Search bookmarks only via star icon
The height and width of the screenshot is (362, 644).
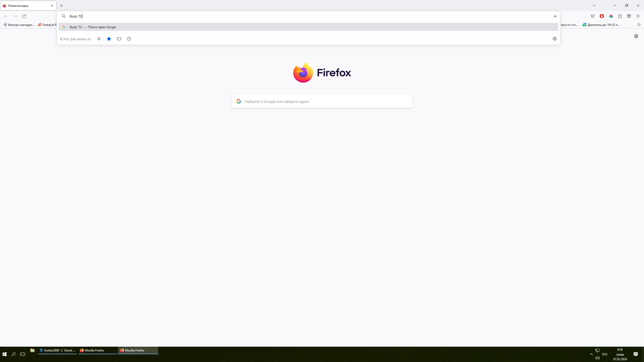pyautogui.click(x=109, y=39)
